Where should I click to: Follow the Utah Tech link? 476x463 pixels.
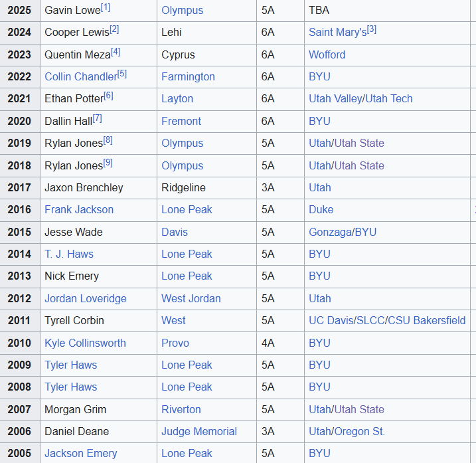389,99
